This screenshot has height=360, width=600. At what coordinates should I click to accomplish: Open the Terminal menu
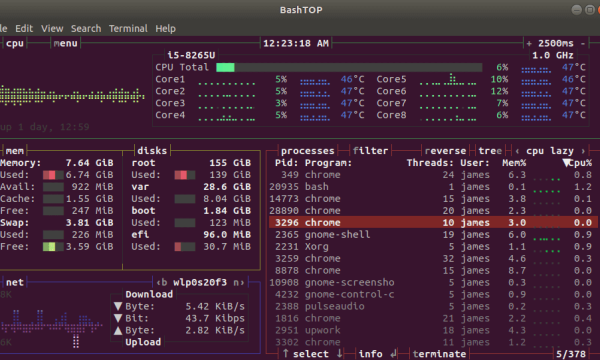(x=128, y=28)
